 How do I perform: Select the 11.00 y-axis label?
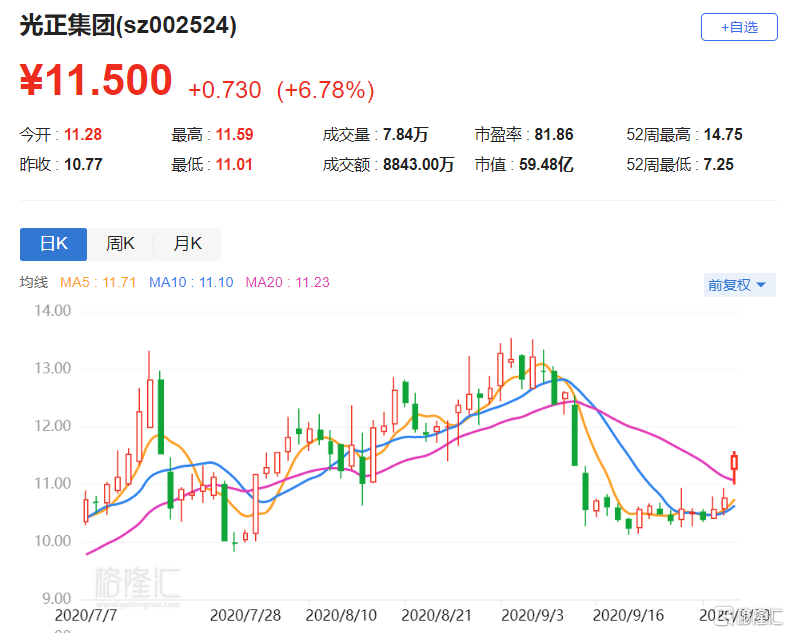(x=52, y=484)
